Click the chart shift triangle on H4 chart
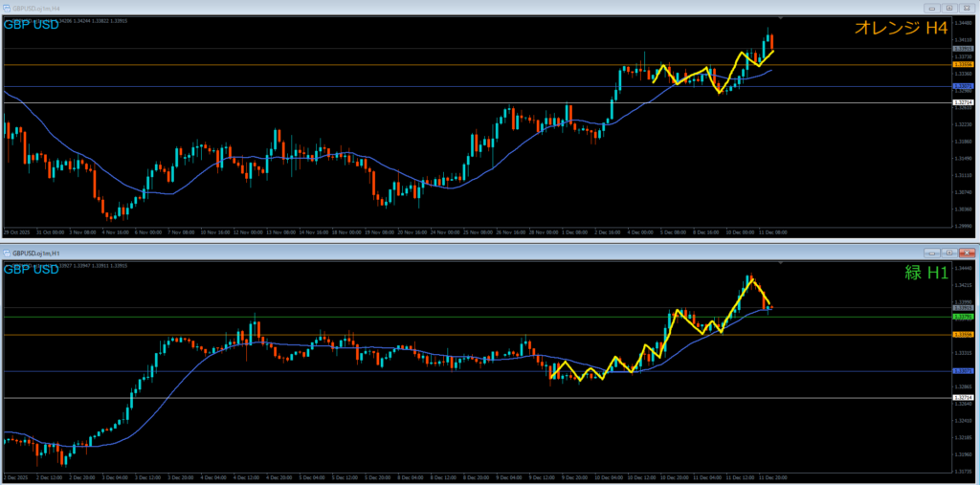Viewport: 980px width, 485px height. [783, 18]
